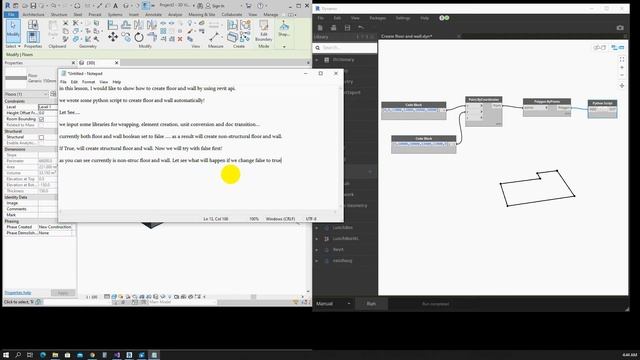Open the Select dropdown in Revit ribbon
This screenshot has width=640, height=360.
(13, 47)
